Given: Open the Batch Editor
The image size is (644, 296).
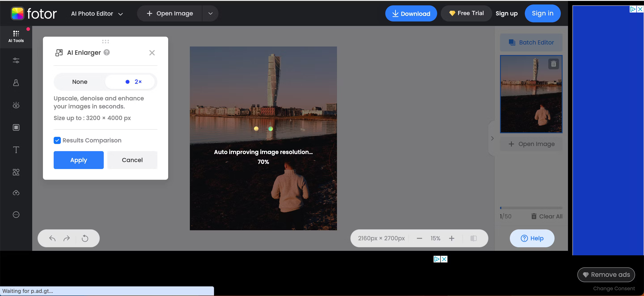Looking at the screenshot, I should 531,42.
